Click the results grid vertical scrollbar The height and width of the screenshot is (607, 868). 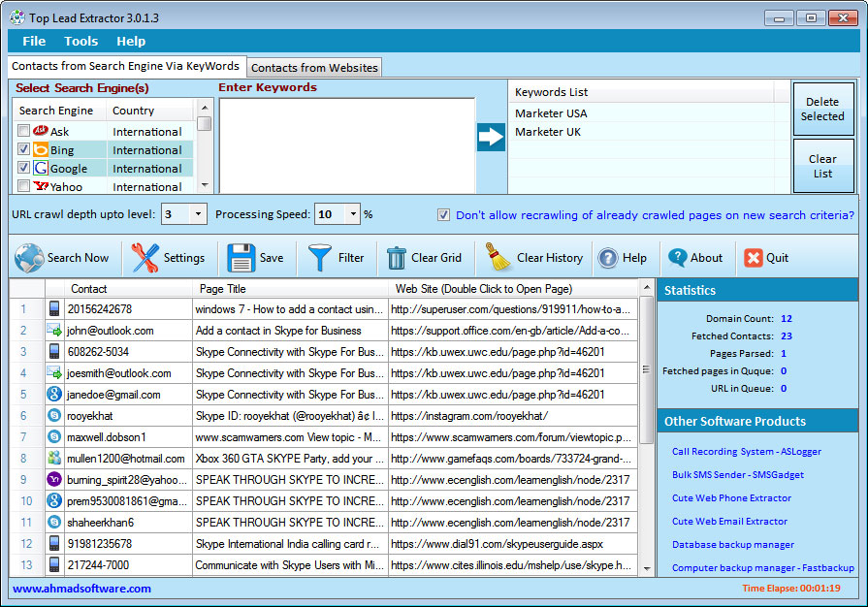point(647,368)
